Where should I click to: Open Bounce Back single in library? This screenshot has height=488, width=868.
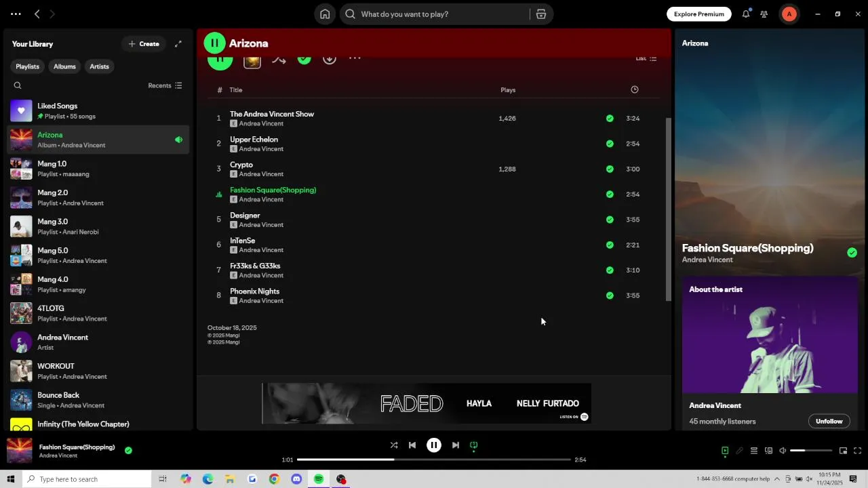point(98,400)
